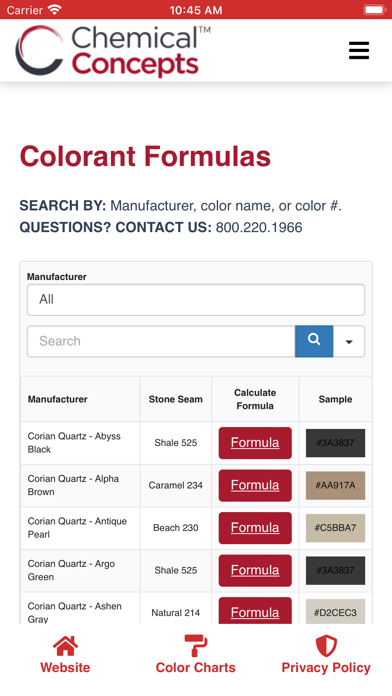Open the Manufacturer dropdown showing All
The height and width of the screenshot is (696, 392).
pyautogui.click(x=196, y=300)
